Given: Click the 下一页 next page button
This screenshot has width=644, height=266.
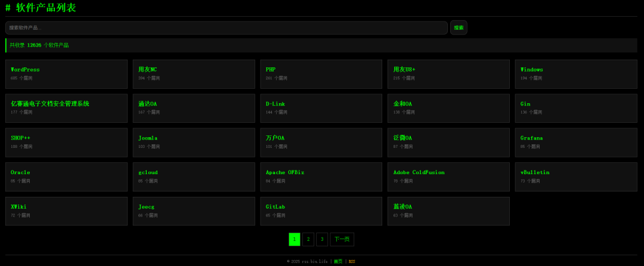Looking at the screenshot, I should coord(342,239).
